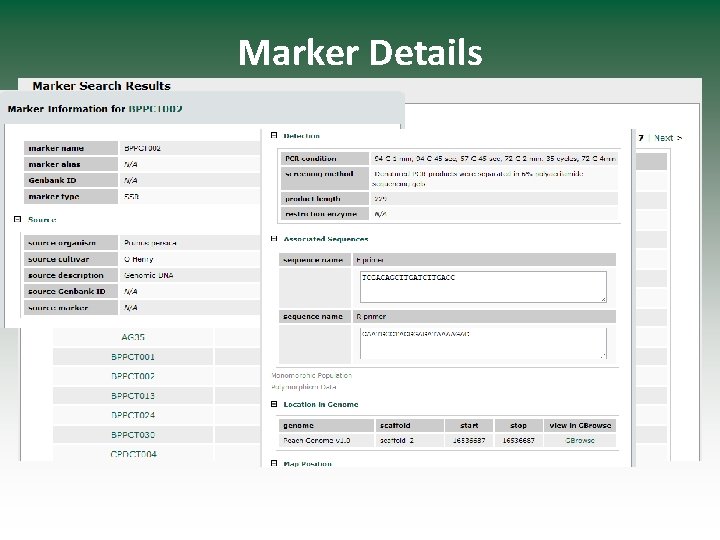Screen dimensions: 720x540
Task: Open the GBrowse link for scaffold_2
Action: (579, 440)
